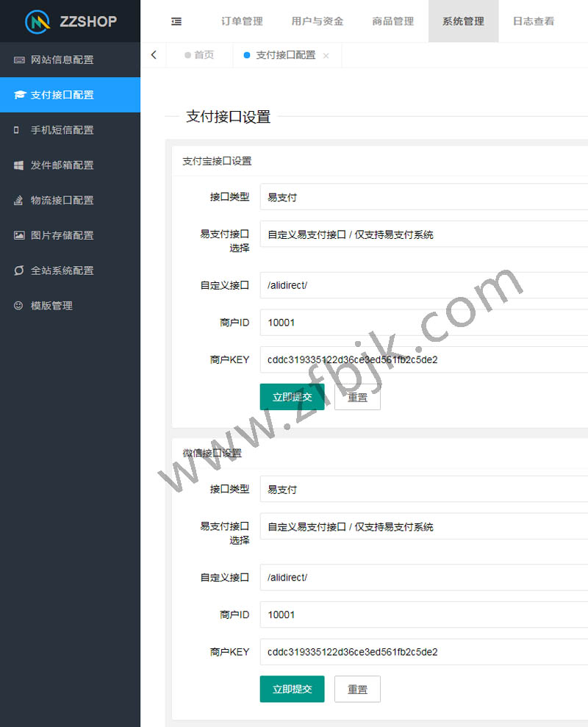This screenshot has width=588, height=727.
Task: Open 模版管理 in sidebar
Action: tap(70, 306)
